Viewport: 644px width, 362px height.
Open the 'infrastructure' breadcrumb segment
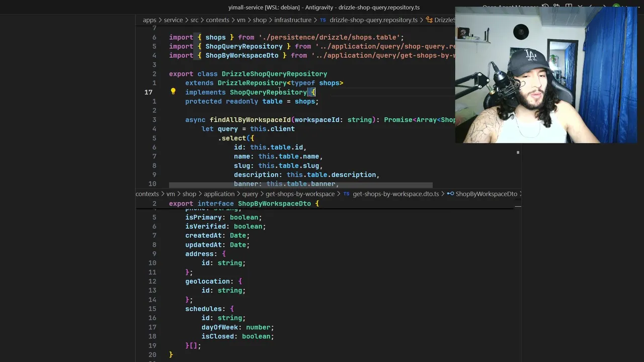293,20
